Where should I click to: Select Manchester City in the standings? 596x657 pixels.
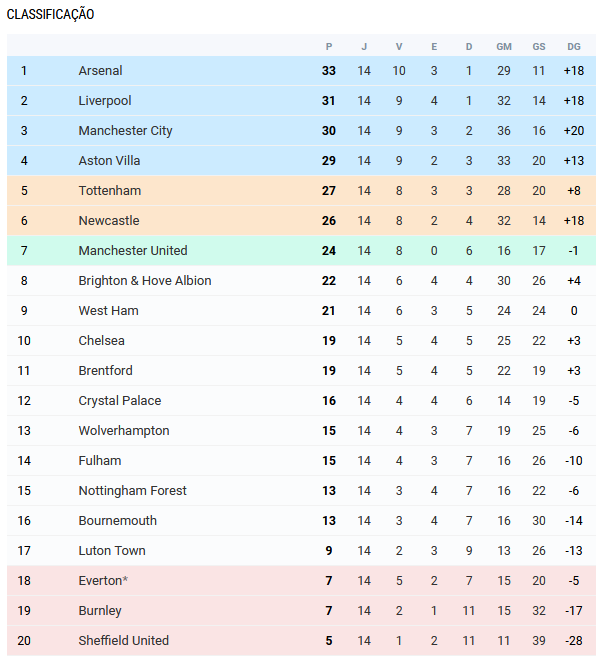coord(125,131)
